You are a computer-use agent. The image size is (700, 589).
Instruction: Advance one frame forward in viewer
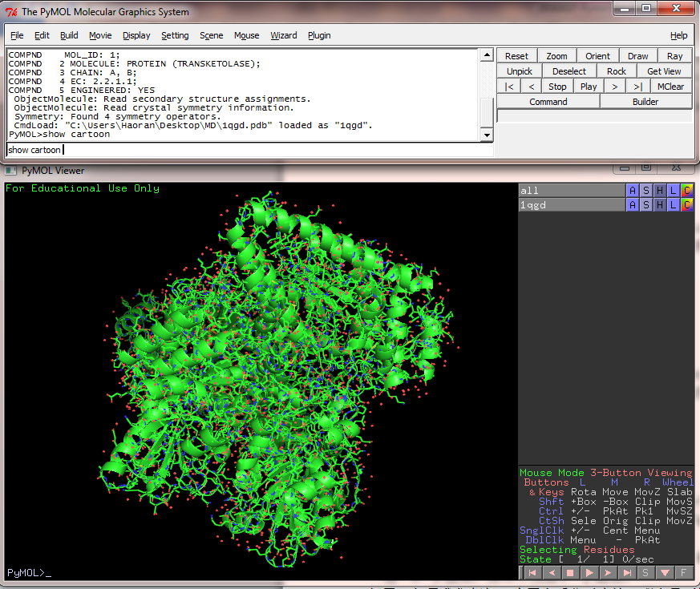click(608, 572)
